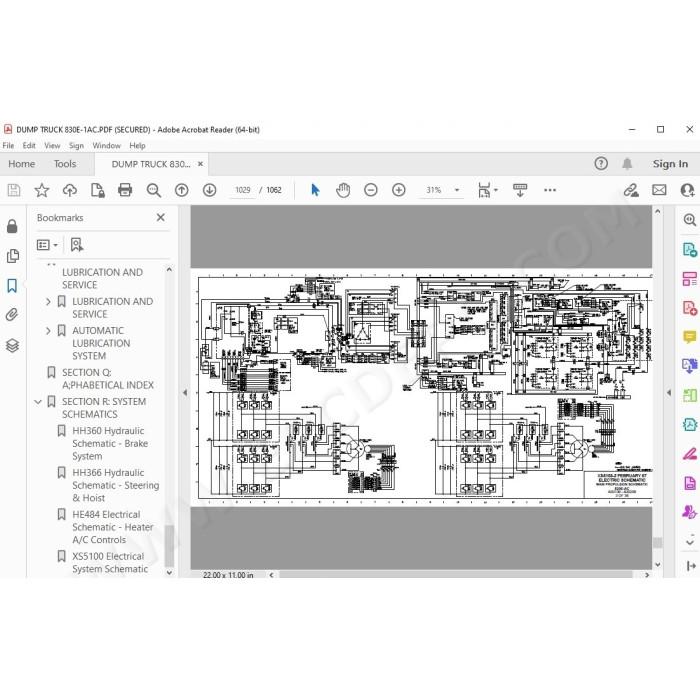Viewport: 700px width, 700px height.
Task: Upload file to cloud icon
Action: [70, 190]
